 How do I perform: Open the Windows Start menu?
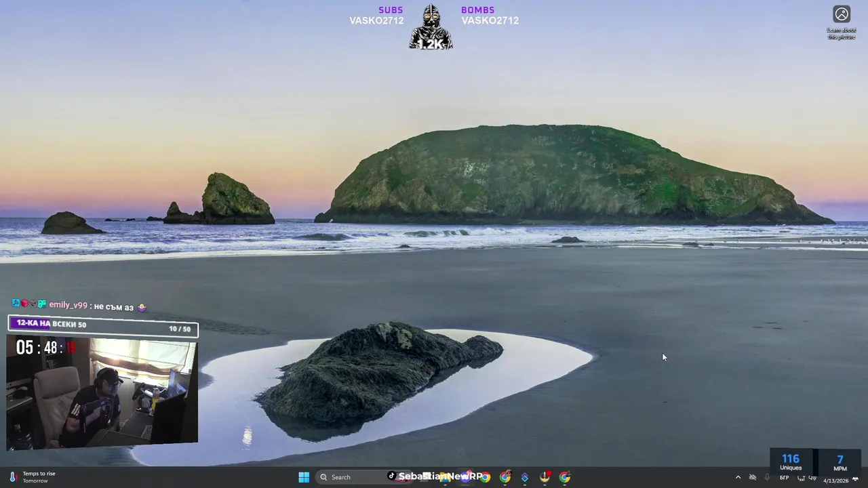click(304, 477)
